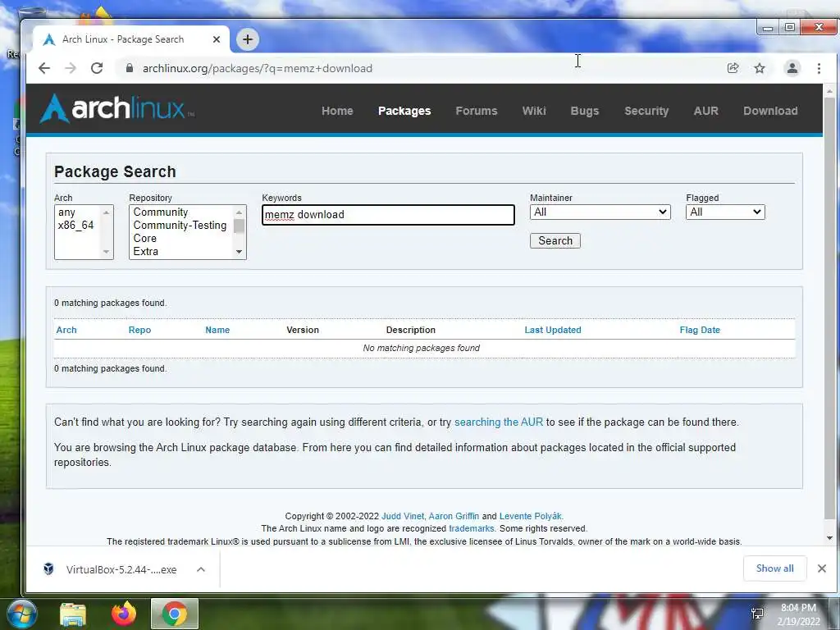Sort by Flag Date column header
This screenshot has width=840, height=630.
tap(700, 330)
